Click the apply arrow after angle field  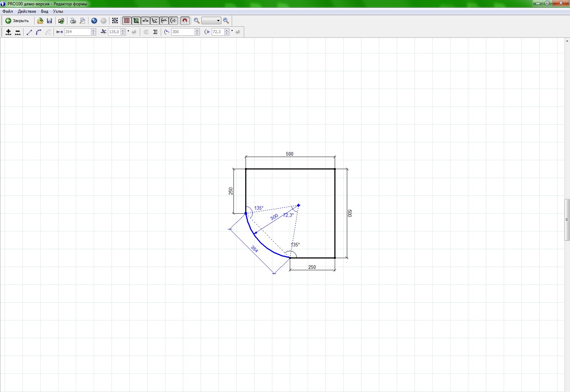134,32
